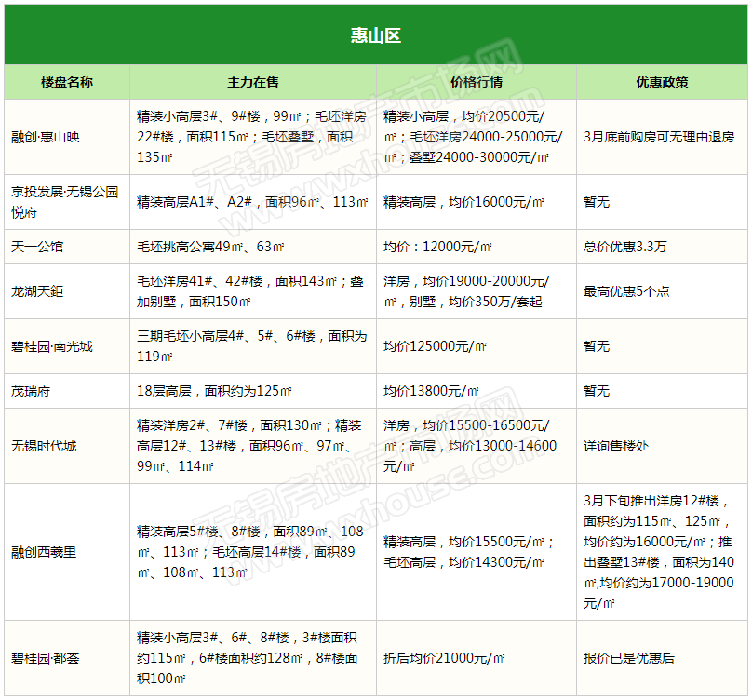Click the 天一公馆 property name
Screen dimensions: 752x700
pos(38,247)
